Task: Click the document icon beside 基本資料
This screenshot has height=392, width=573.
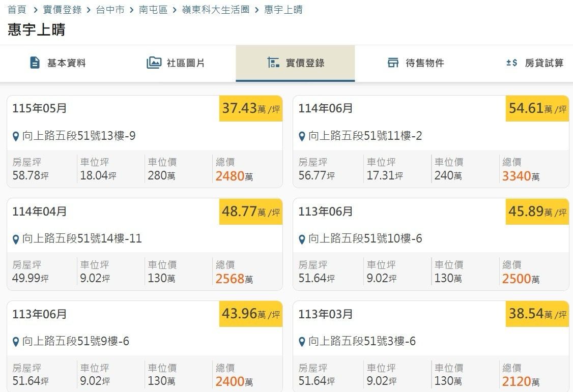Action: (x=35, y=63)
